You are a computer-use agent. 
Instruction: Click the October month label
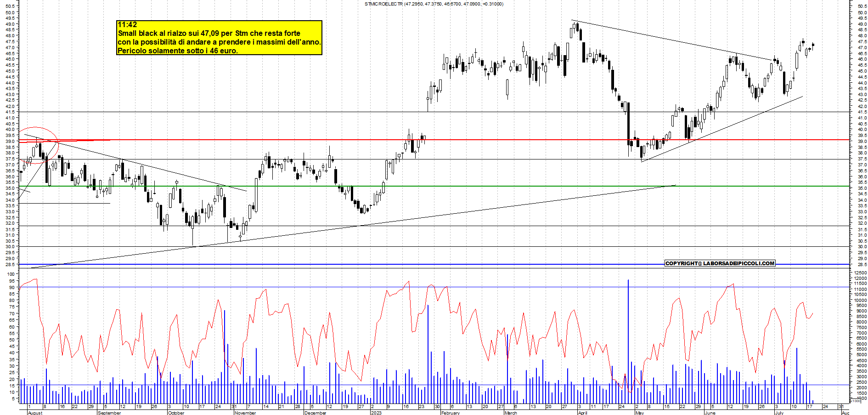[x=176, y=413]
